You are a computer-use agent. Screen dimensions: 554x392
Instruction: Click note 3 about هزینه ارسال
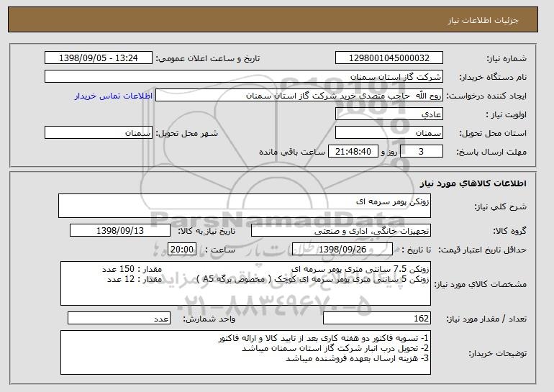[x=357, y=358]
